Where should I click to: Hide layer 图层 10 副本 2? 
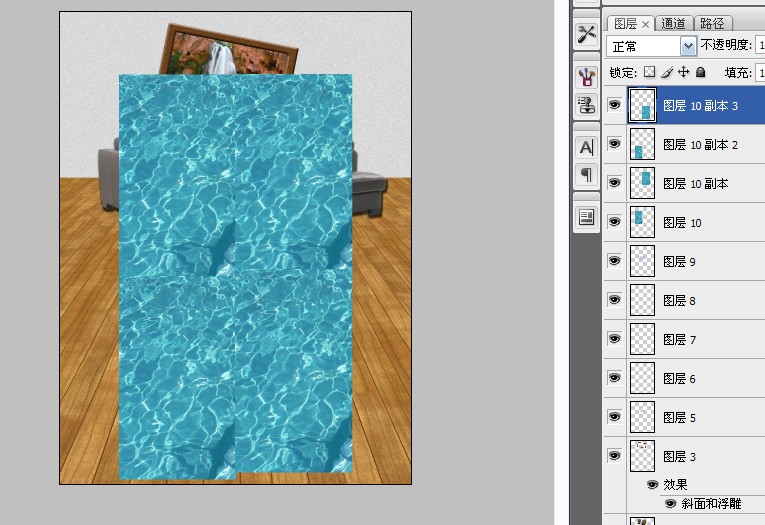click(x=615, y=144)
